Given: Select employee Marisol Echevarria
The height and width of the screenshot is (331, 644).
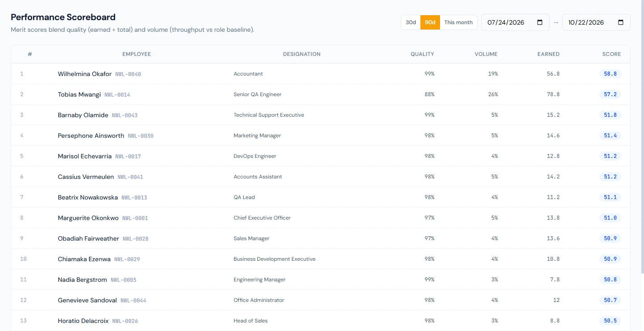Looking at the screenshot, I should click(85, 156).
